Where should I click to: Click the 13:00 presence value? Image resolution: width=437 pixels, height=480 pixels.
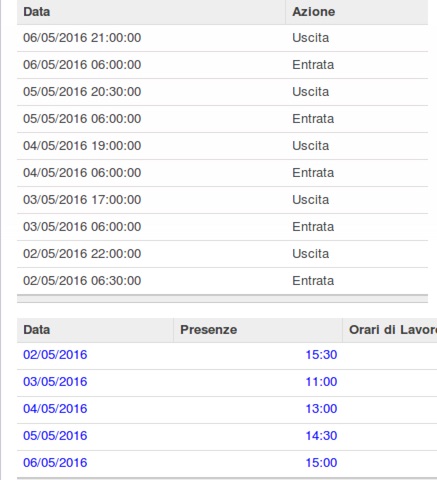coord(321,409)
